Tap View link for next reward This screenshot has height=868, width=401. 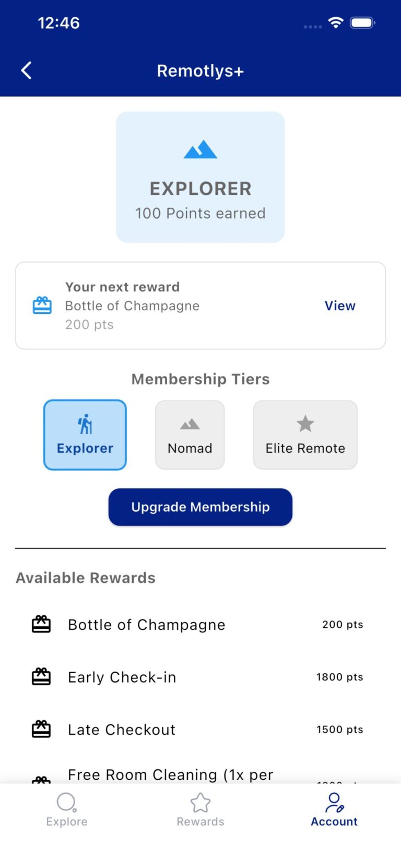340,306
